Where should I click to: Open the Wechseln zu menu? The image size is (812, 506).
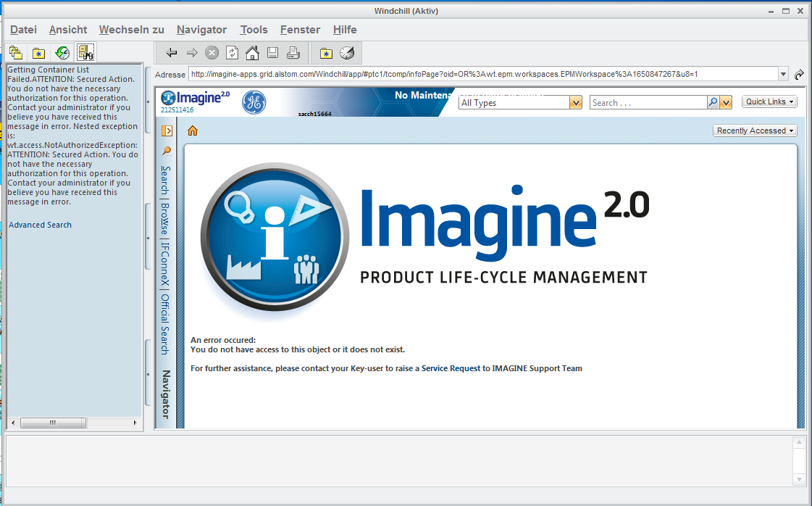[x=132, y=30]
